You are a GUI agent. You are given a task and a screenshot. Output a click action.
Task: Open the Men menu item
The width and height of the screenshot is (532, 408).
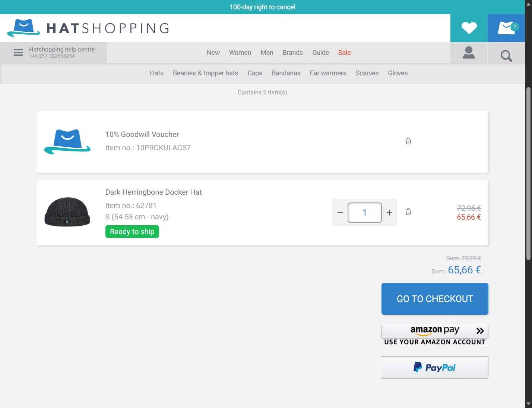(267, 53)
